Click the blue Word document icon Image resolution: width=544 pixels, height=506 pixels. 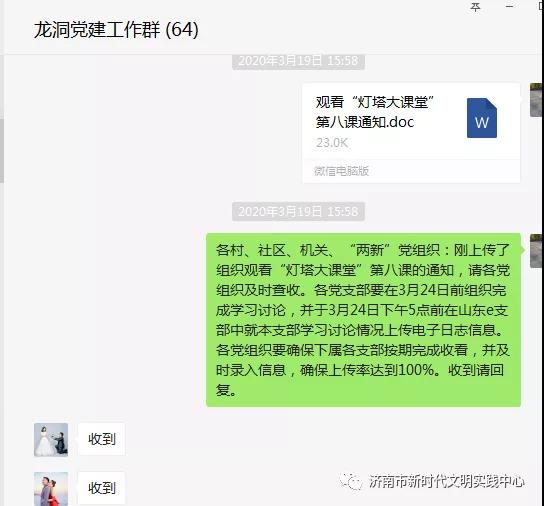point(482,118)
